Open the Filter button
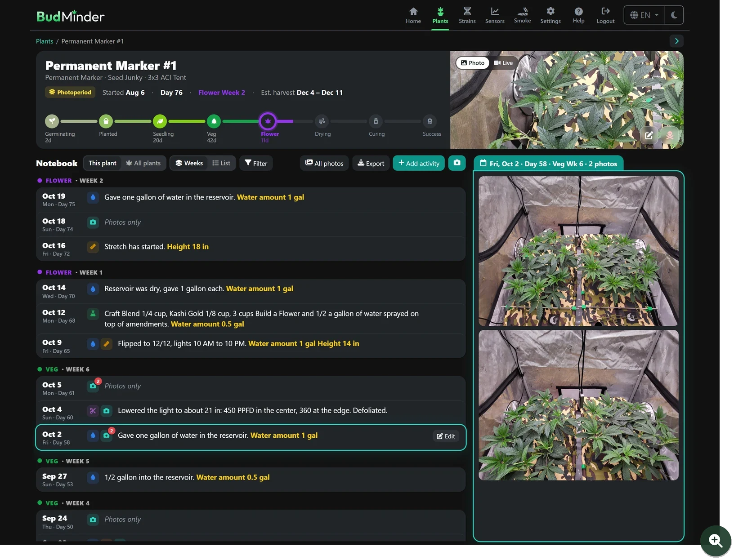This screenshot has width=734, height=560. (x=256, y=163)
